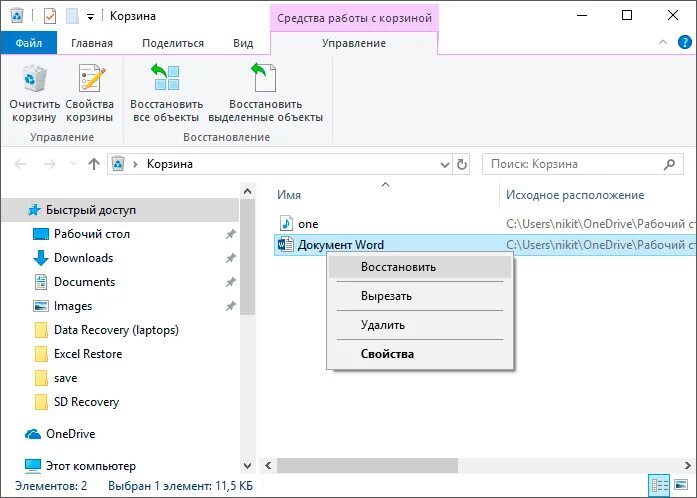Open the Customize Quick Access Toolbar dropdown
This screenshot has width=697, height=498.
pos(90,16)
